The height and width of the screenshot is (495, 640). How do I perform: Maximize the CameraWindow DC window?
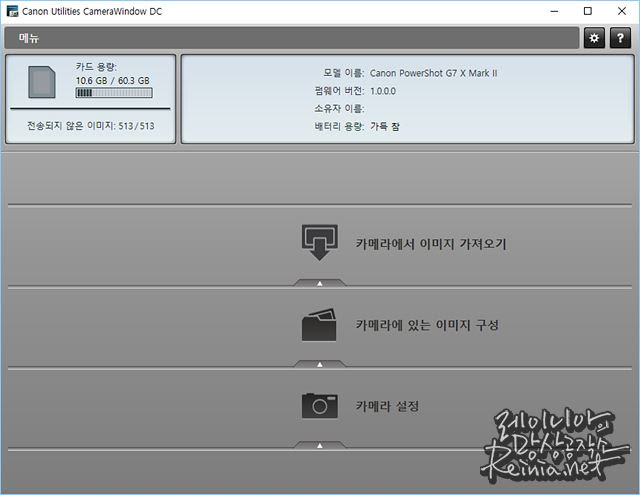(x=588, y=11)
